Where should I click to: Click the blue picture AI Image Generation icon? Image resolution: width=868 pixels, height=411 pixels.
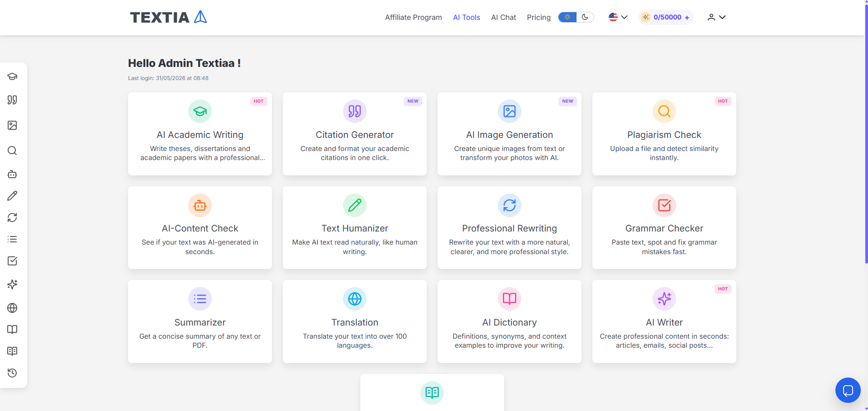510,111
